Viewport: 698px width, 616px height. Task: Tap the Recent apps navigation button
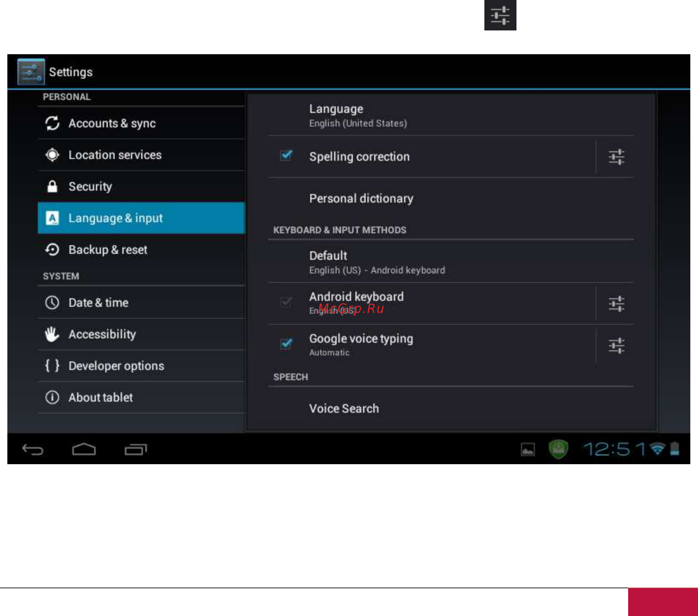coord(136,449)
